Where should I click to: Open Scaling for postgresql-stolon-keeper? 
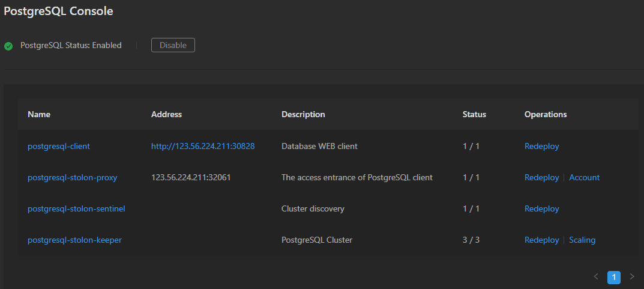(582, 240)
